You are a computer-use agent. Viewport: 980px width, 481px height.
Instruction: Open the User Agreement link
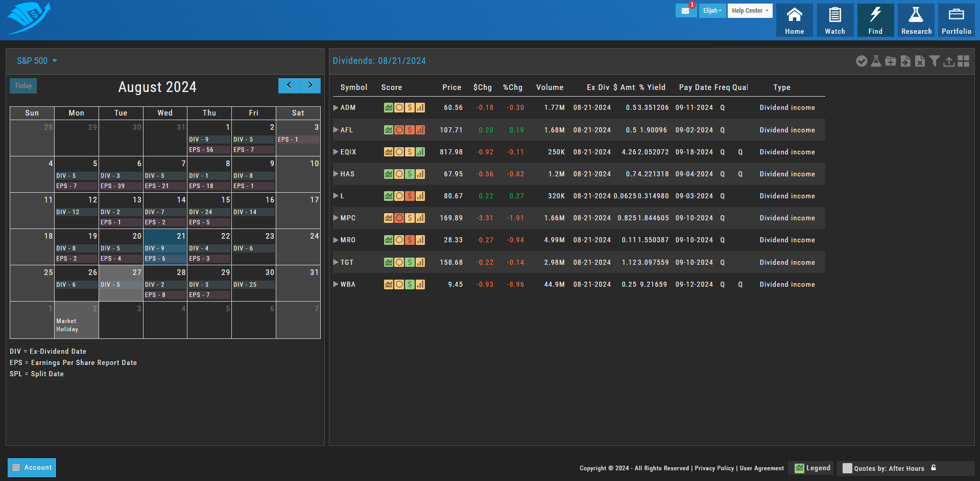761,468
